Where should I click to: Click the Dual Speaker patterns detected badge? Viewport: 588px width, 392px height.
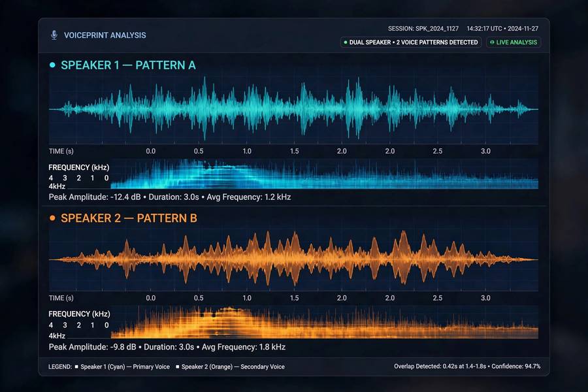pos(411,42)
